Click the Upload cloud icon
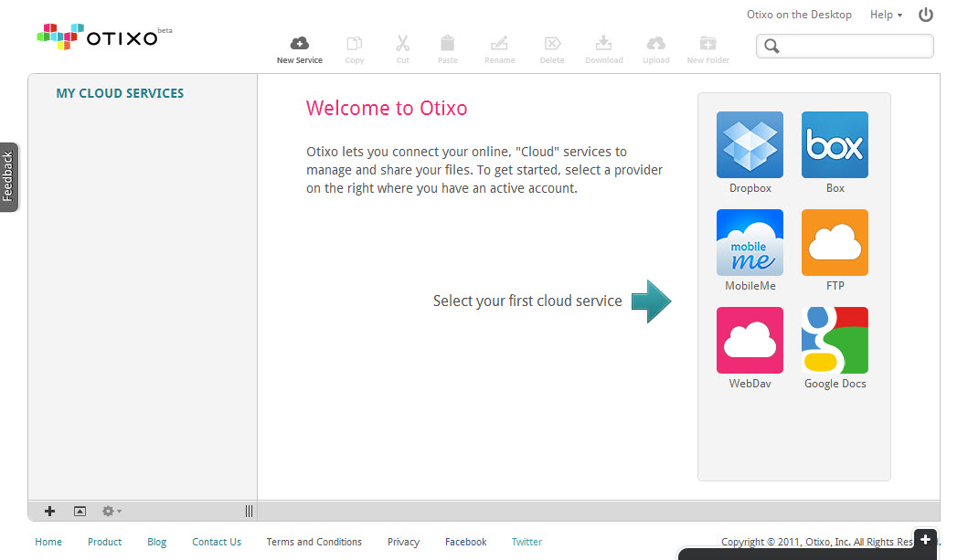This screenshot has width=968, height=560. [x=655, y=43]
